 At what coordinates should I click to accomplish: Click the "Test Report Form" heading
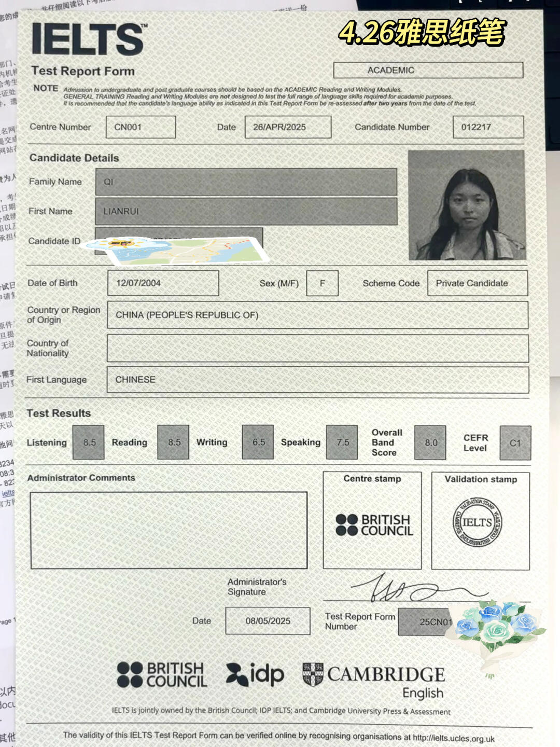click(83, 71)
